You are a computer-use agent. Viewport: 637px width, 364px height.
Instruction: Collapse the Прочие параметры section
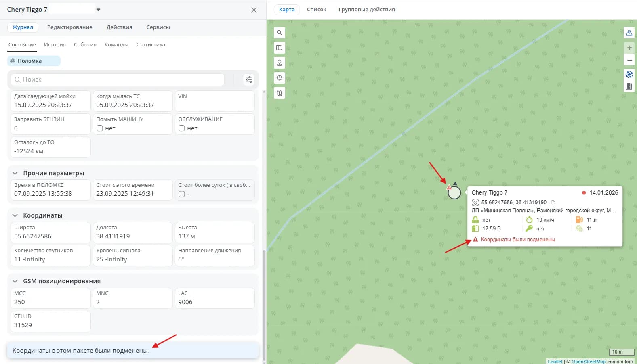[15, 173]
